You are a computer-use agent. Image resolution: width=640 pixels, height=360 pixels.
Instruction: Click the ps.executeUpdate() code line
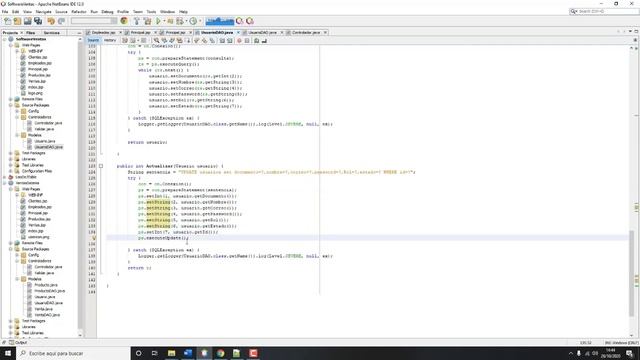pos(163,238)
